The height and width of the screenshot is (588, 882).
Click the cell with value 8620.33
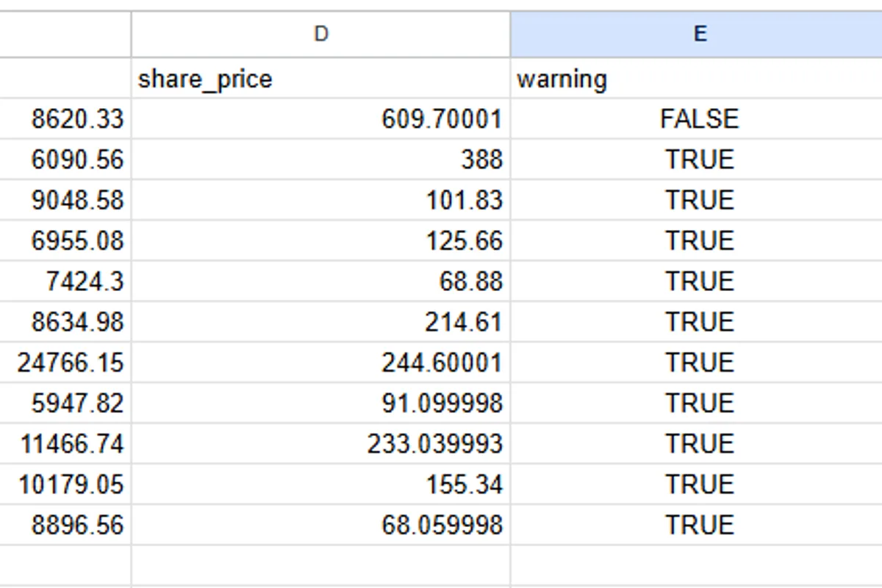66,119
